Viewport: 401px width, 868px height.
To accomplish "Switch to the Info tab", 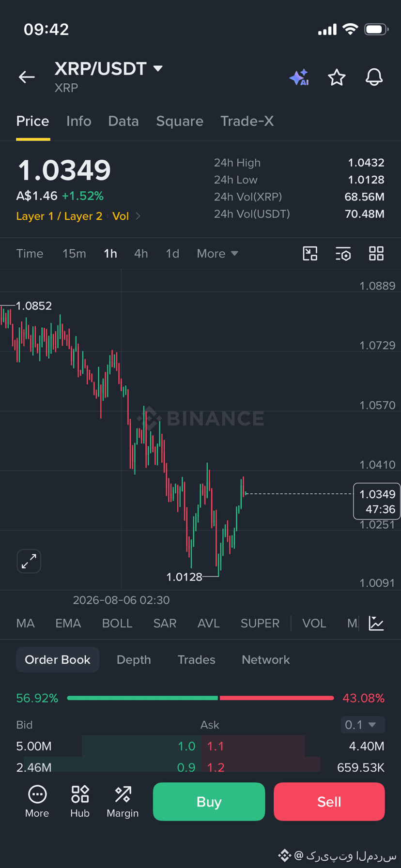I will 79,121.
